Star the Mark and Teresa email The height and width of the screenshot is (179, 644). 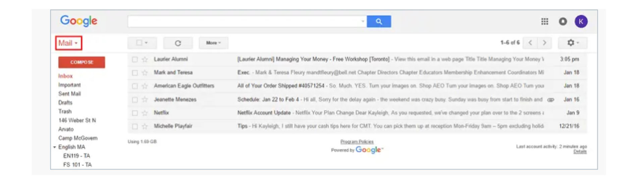tap(145, 72)
